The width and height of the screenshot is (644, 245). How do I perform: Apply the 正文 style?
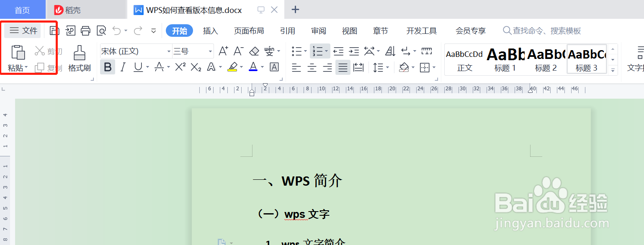point(464,59)
